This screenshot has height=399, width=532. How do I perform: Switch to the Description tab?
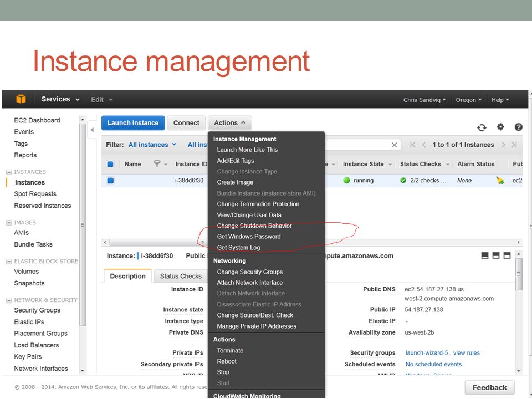[127, 276]
